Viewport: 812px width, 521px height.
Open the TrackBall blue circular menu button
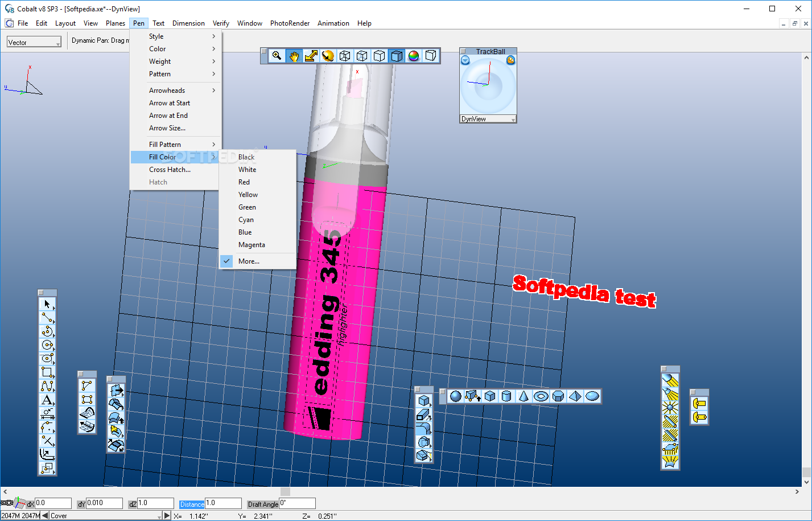click(x=465, y=60)
